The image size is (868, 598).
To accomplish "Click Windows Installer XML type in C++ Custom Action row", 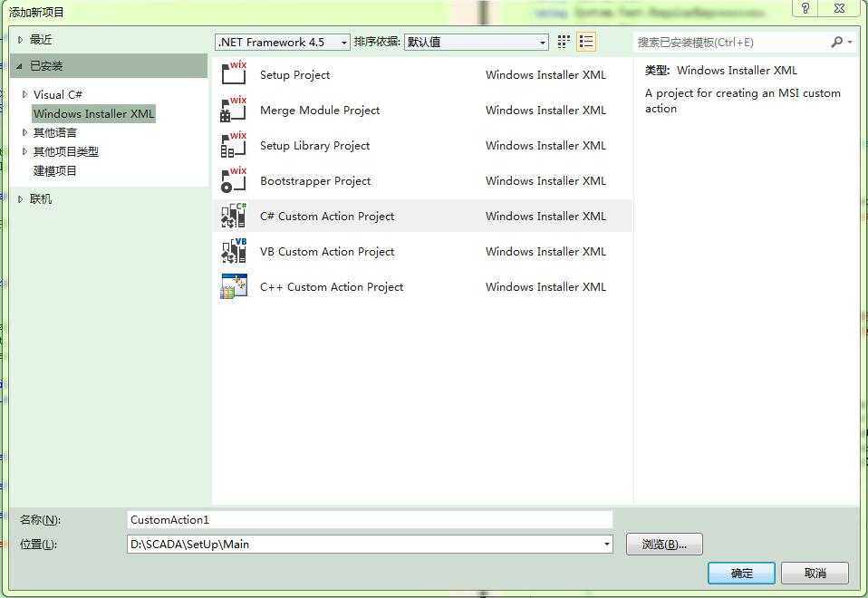I will click(545, 287).
